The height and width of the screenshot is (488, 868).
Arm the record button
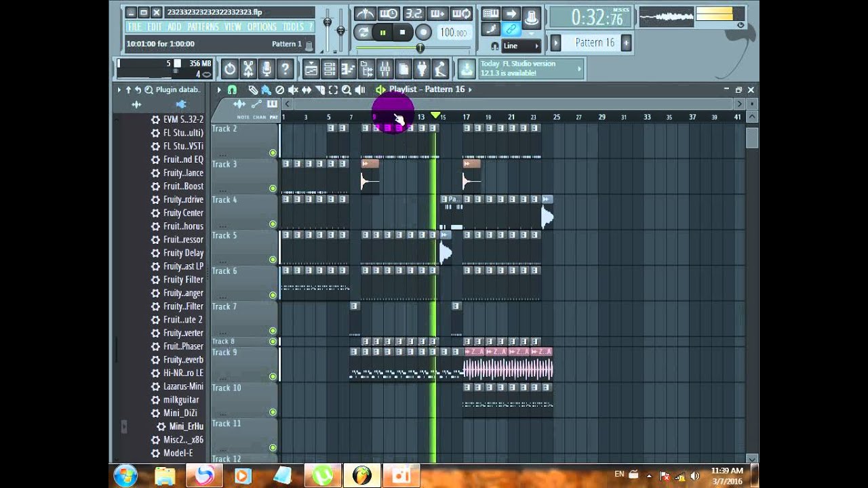[x=423, y=32]
